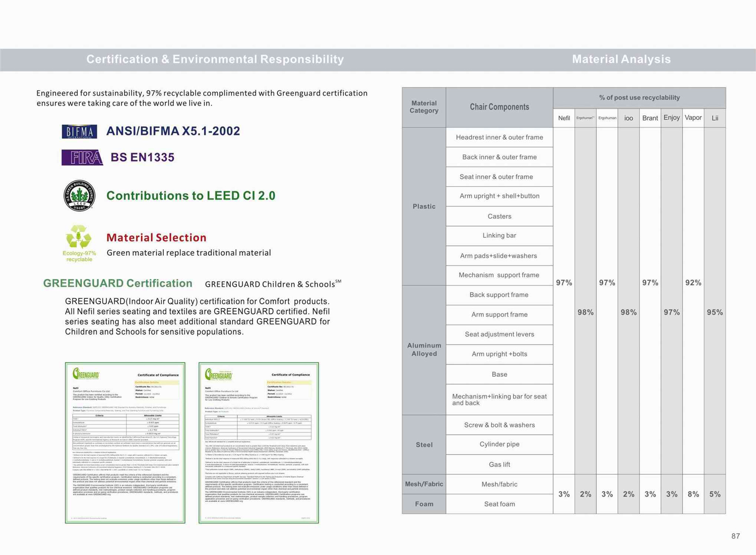Click the BIFMA International logo
Screen dimensions: 756x555
79,131
